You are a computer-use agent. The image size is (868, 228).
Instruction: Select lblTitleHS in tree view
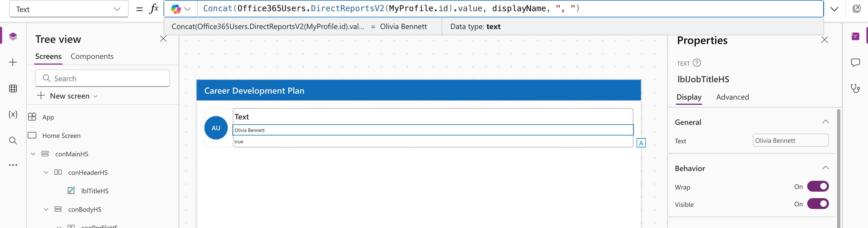coord(95,191)
